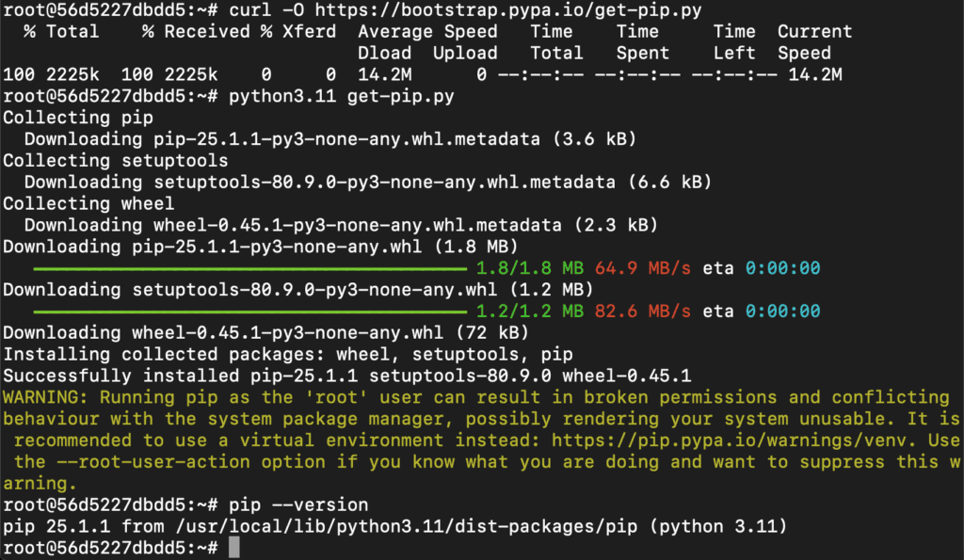Click the 'Collecting wheel' line
The height and width of the screenshot is (560, 964).
pyautogui.click(x=88, y=204)
